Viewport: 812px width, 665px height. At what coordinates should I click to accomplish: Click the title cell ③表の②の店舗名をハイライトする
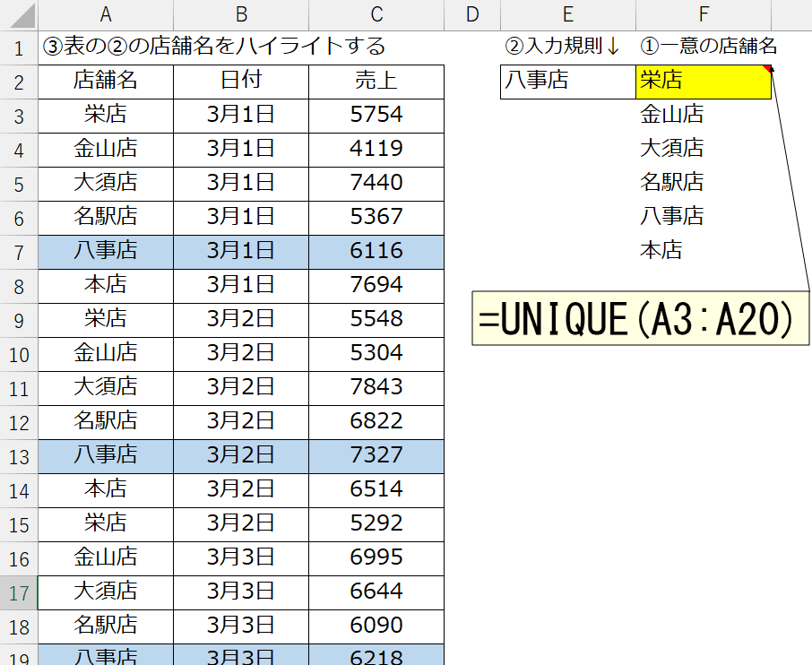[214, 47]
